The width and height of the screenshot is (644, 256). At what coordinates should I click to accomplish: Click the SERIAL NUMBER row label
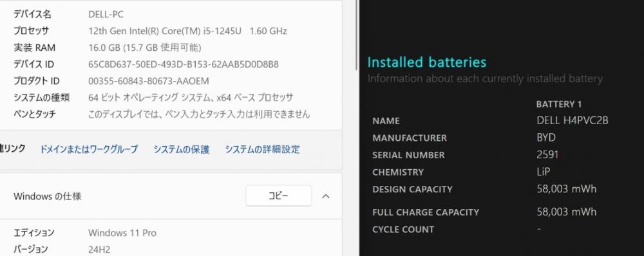point(408,155)
